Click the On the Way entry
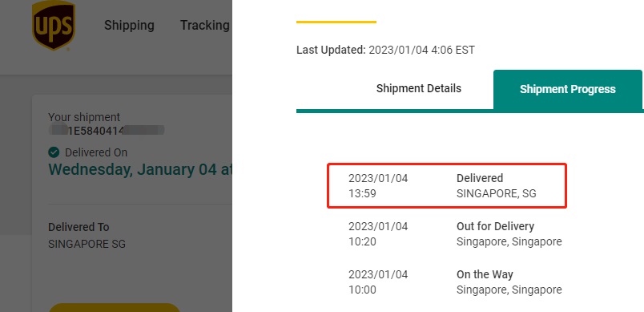Viewport: 644px width, 312px height. 455,282
